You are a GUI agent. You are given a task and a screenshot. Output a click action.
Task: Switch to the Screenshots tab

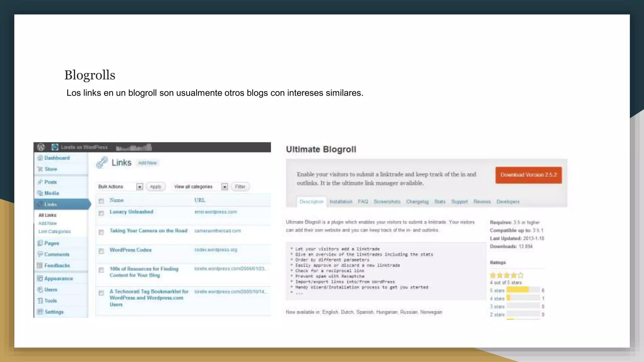click(387, 201)
